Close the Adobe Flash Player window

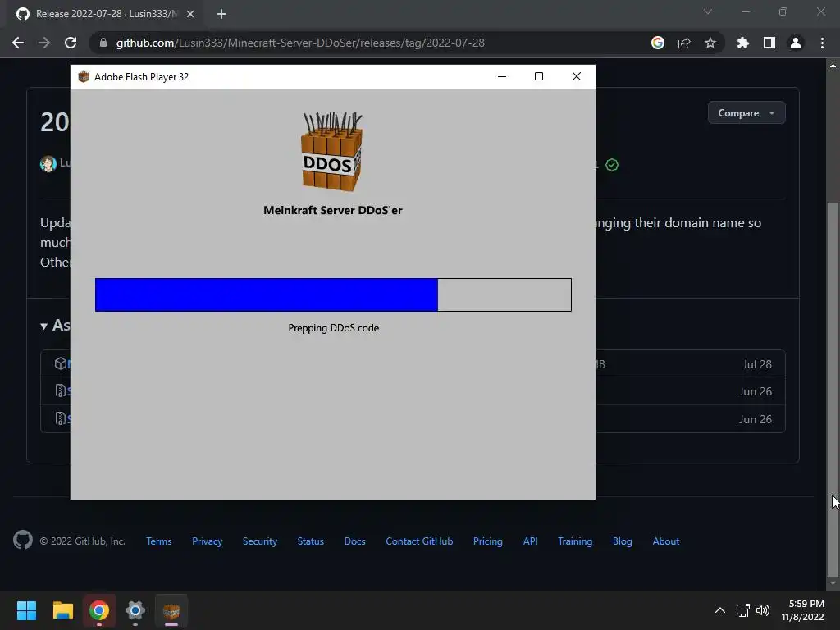point(577,76)
